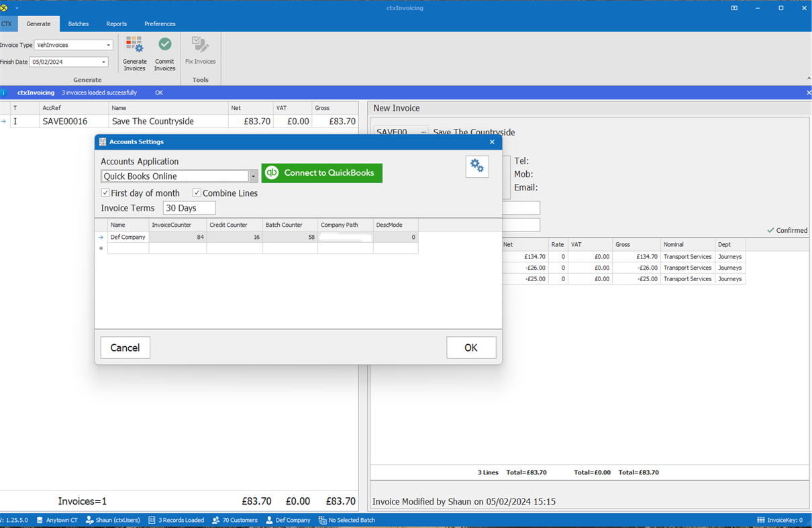Image resolution: width=812 pixels, height=528 pixels.
Task: Uncheck First day of month
Action: click(x=105, y=193)
